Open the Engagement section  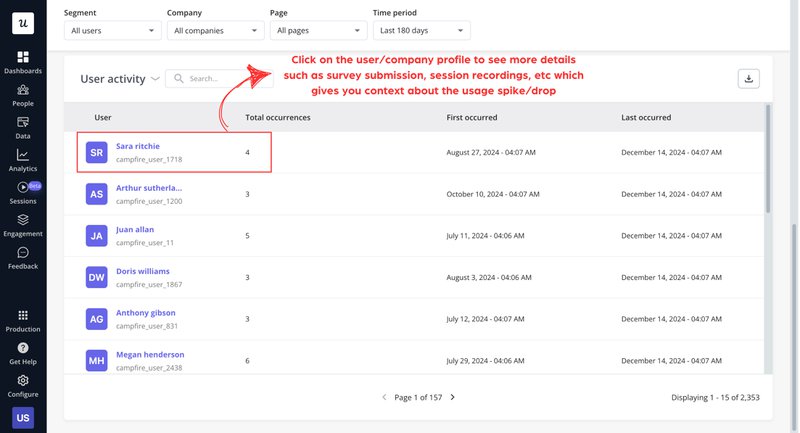(23, 226)
